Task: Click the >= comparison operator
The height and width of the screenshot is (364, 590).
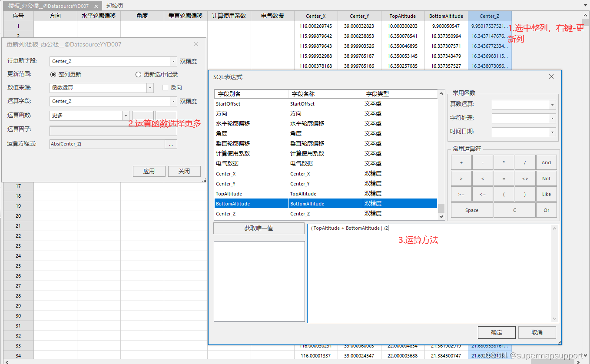Action: tap(461, 194)
